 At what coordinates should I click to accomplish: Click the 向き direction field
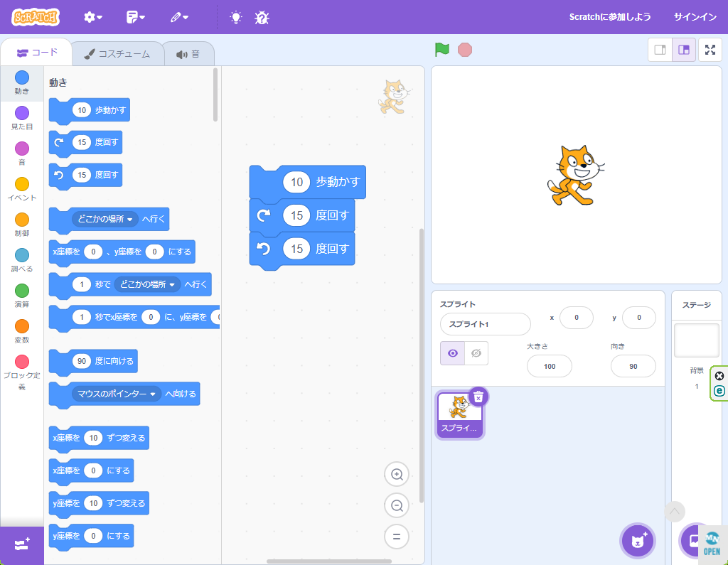[633, 366]
